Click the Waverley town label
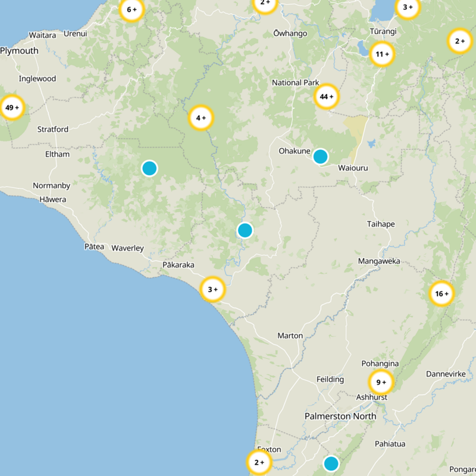 [128, 248]
